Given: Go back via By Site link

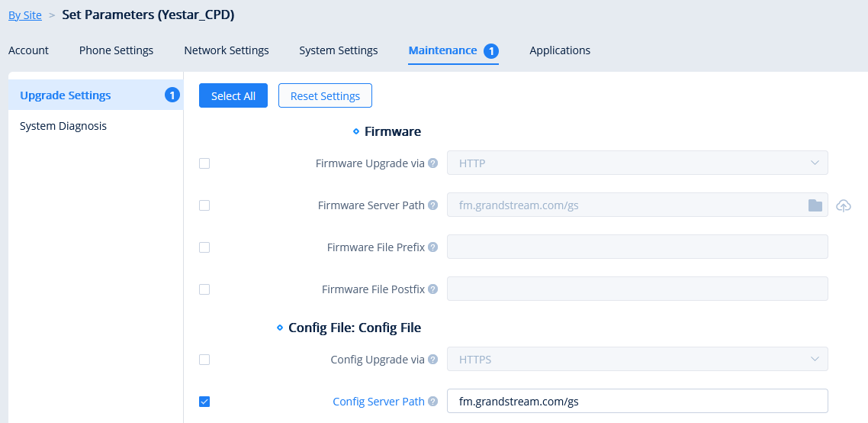Looking at the screenshot, I should tap(25, 15).
